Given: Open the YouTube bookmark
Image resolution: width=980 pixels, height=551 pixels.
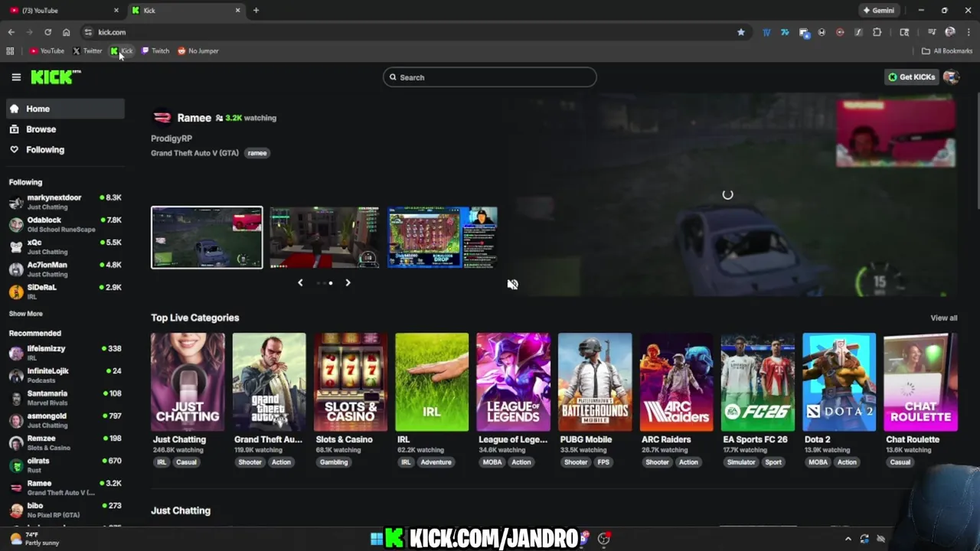Looking at the screenshot, I should 47,51.
